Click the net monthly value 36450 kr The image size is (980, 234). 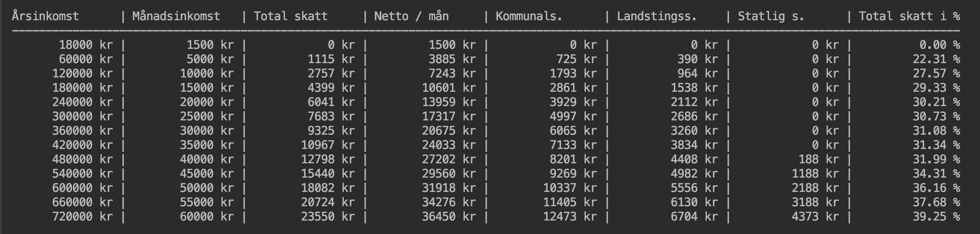(x=449, y=217)
